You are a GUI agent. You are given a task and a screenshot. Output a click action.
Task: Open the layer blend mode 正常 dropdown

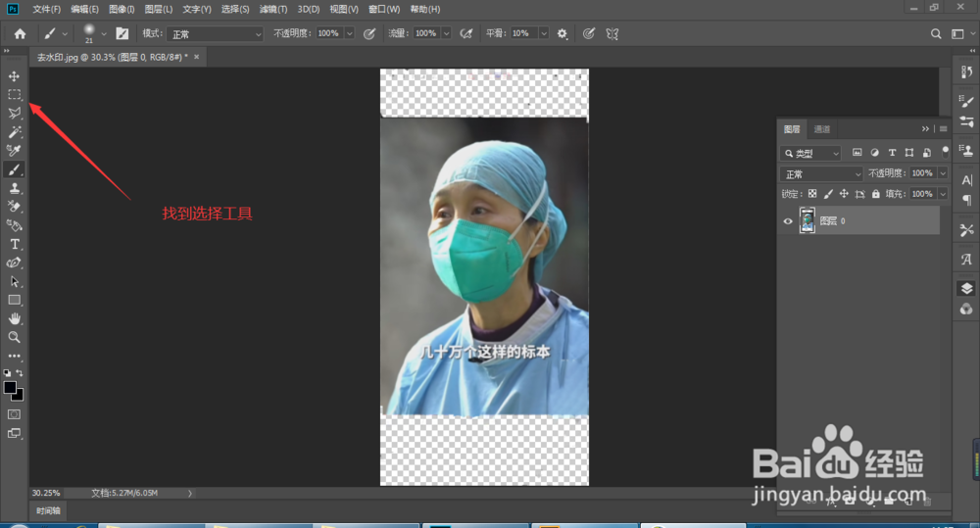coord(821,173)
